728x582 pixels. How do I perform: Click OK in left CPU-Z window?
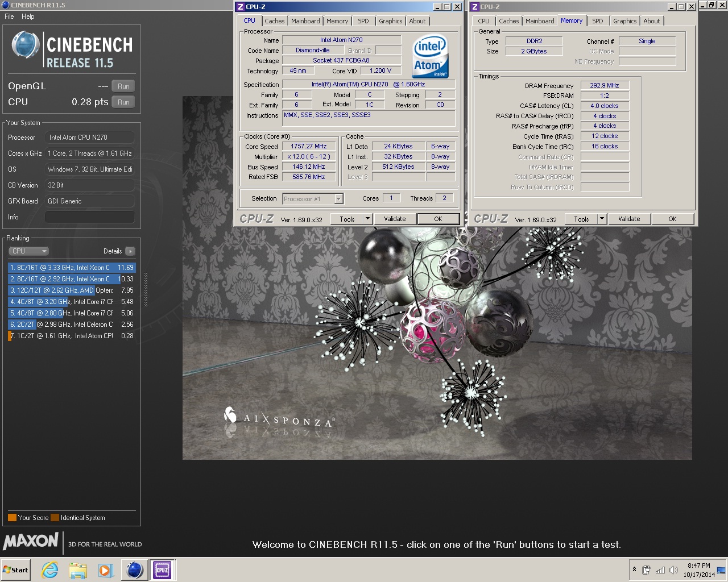pos(438,219)
